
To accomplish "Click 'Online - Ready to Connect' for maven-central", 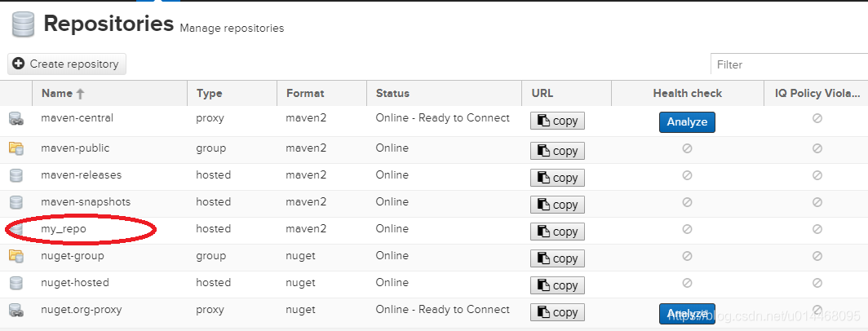I will pos(443,118).
